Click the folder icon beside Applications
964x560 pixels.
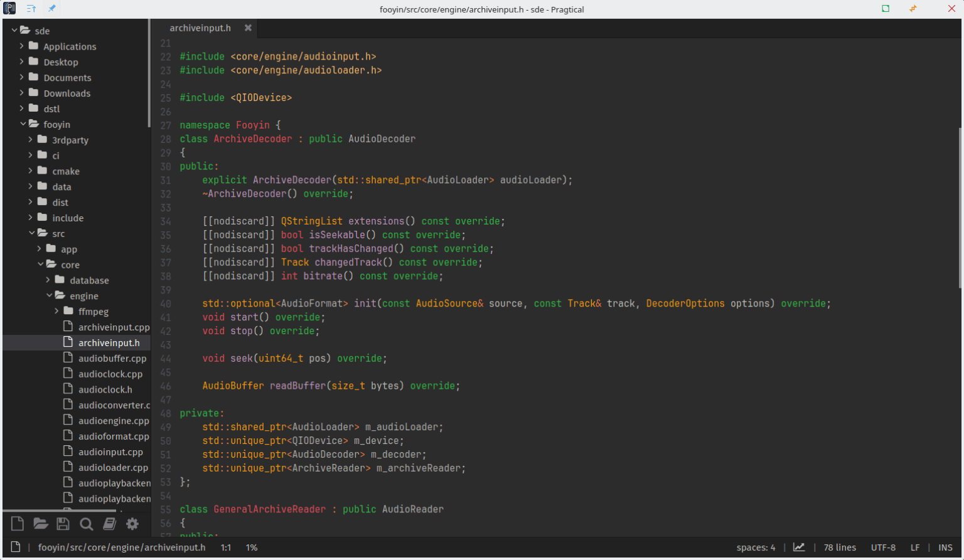click(34, 46)
